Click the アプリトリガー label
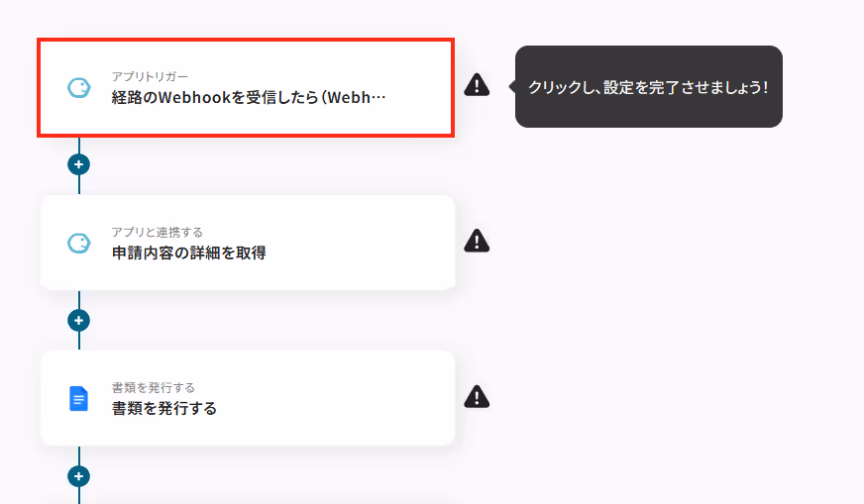This screenshot has height=504, width=864. point(150,76)
